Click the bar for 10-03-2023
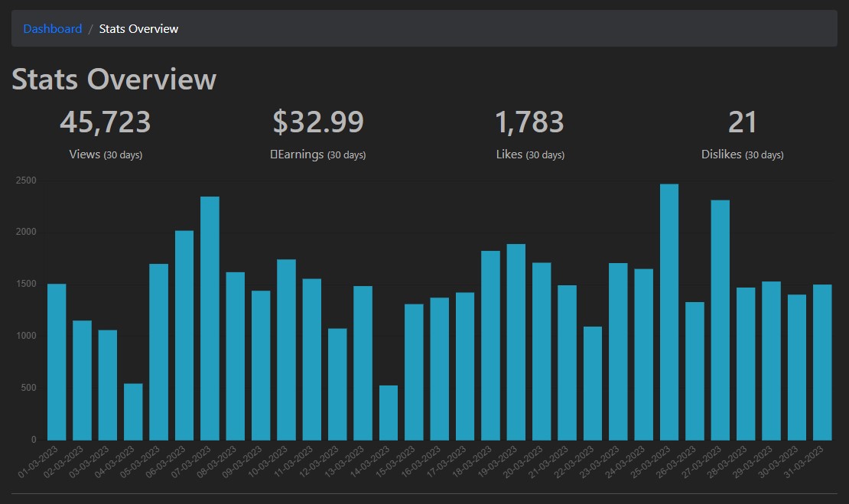This screenshot has height=504, width=849. click(286, 350)
